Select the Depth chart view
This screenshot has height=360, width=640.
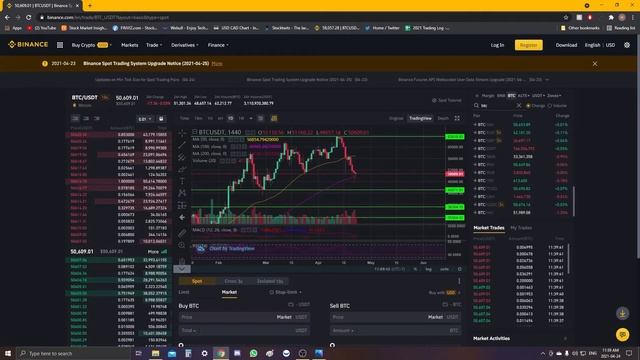(x=443, y=118)
